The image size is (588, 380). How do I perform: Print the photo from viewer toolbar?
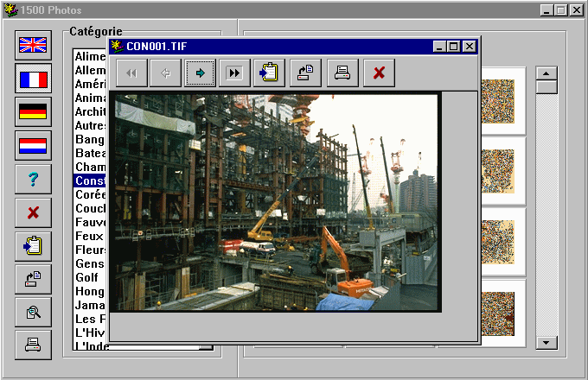pyautogui.click(x=342, y=73)
